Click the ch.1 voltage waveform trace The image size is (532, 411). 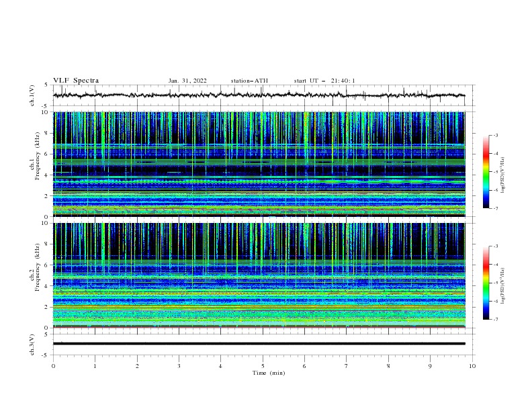[259, 95]
